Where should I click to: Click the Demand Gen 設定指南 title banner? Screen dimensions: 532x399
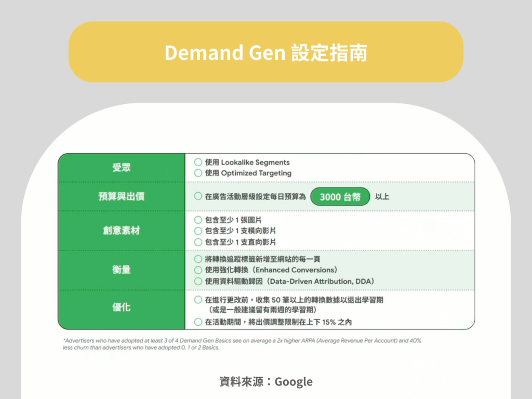pos(265,52)
